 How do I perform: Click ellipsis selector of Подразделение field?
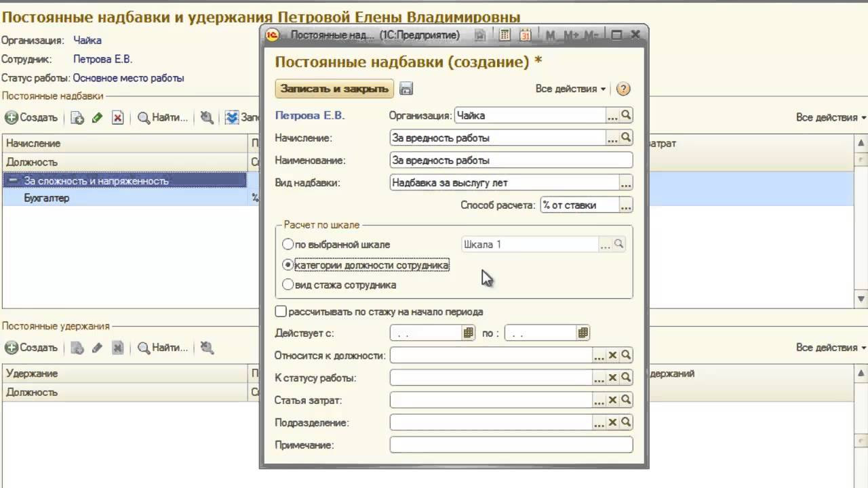(599, 422)
